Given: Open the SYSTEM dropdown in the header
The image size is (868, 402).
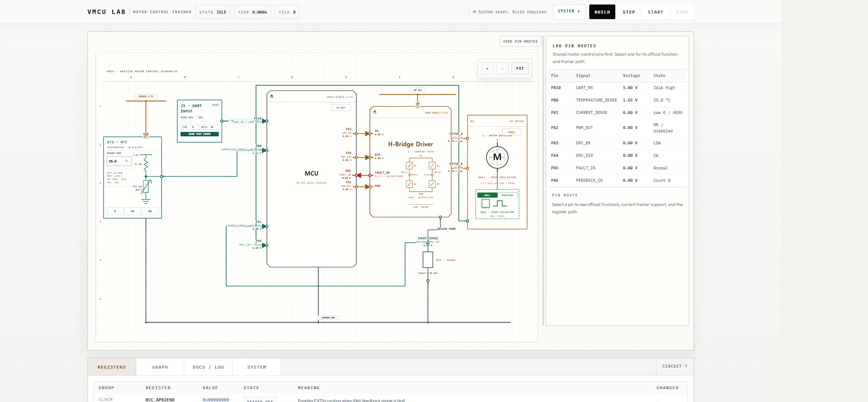Looking at the screenshot, I should [x=569, y=11].
